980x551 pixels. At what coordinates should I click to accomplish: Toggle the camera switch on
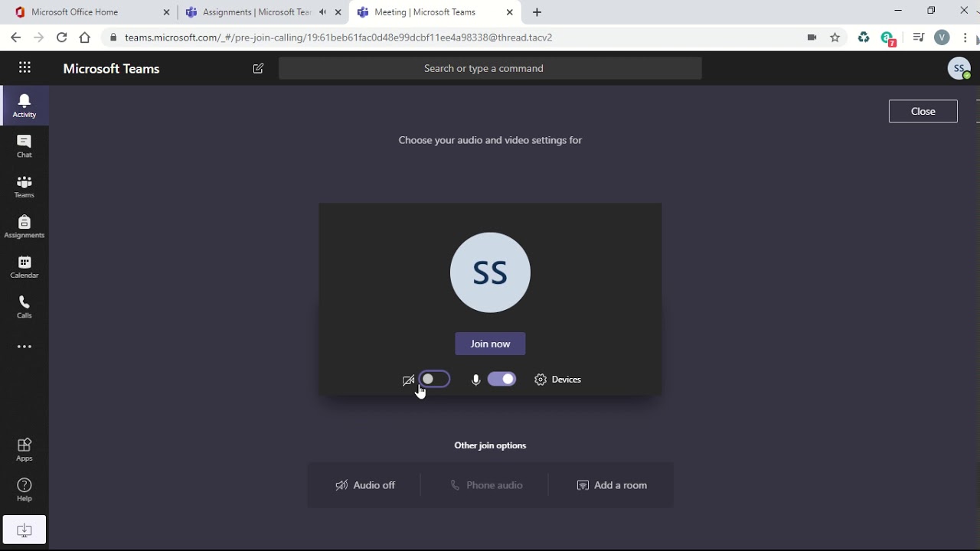click(435, 379)
